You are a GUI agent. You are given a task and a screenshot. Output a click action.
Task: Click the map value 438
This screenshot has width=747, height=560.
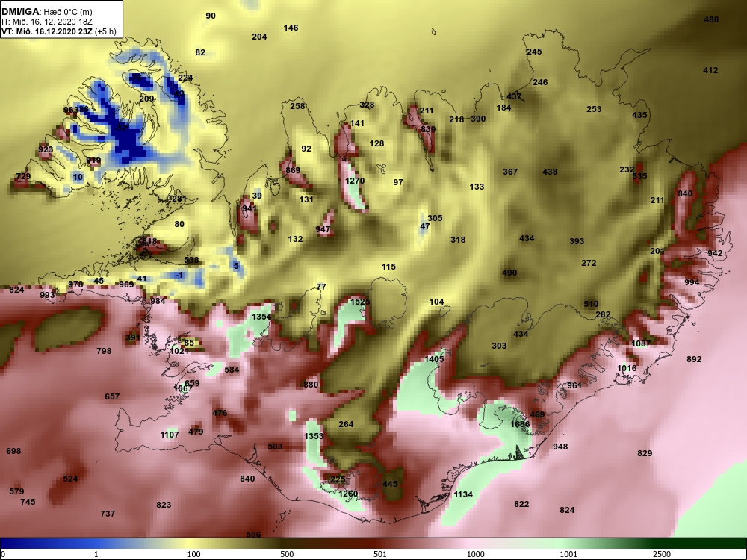550,172
